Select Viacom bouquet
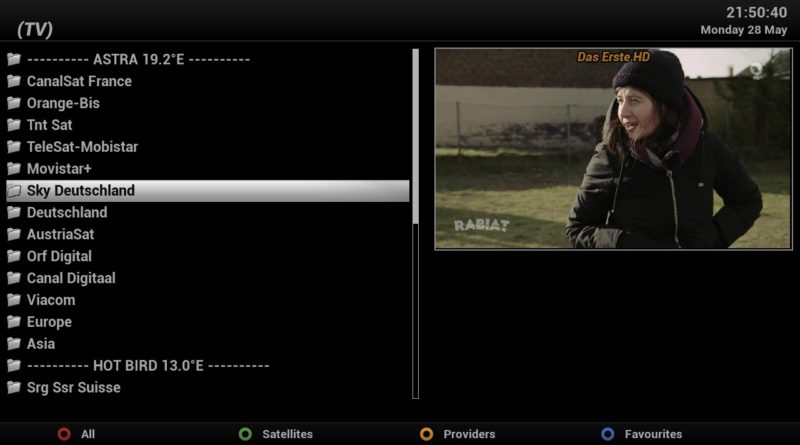Screen dimensions: 800x445 (51, 300)
